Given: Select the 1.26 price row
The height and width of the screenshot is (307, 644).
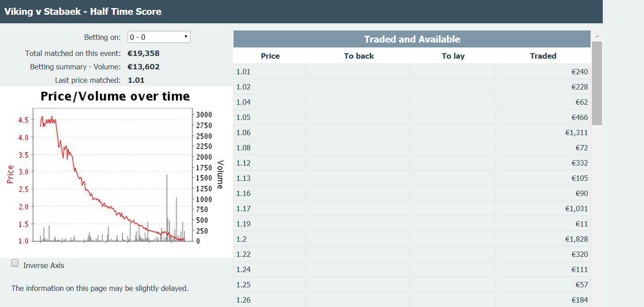Looking at the screenshot, I should tap(412, 299).
